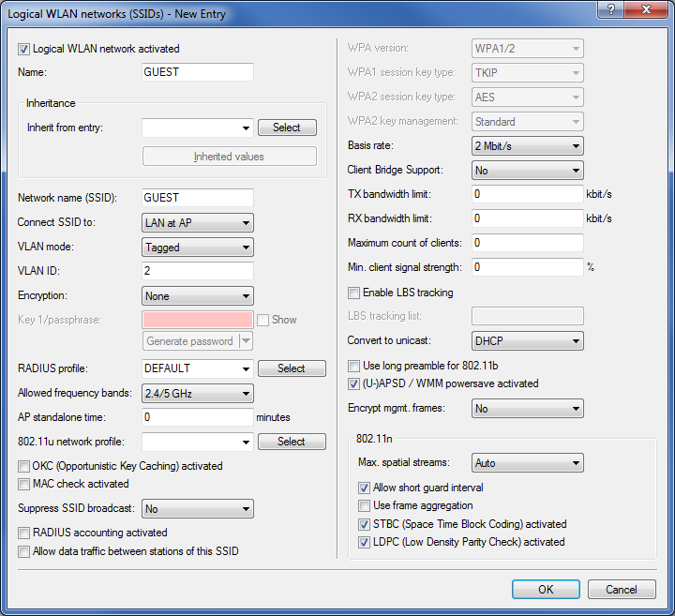Click Select button beside Inherit from entry

click(x=287, y=128)
